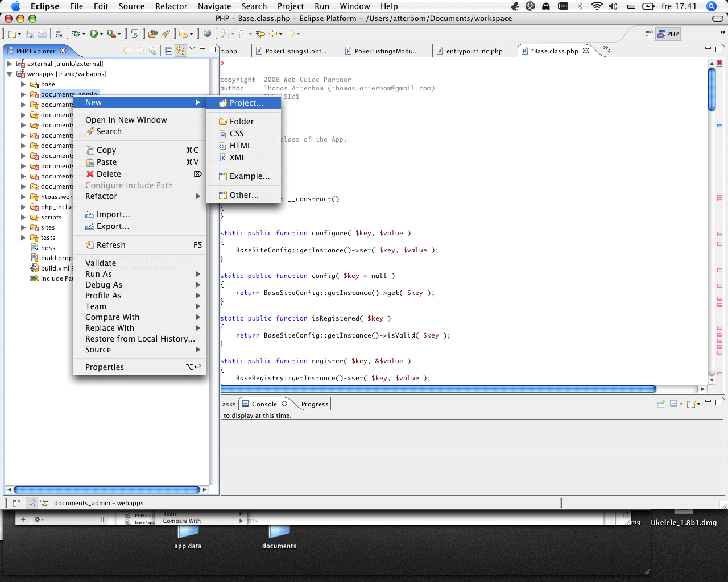
Task: Collapse the webapps [trunk/webapps] project
Action: pyautogui.click(x=10, y=74)
